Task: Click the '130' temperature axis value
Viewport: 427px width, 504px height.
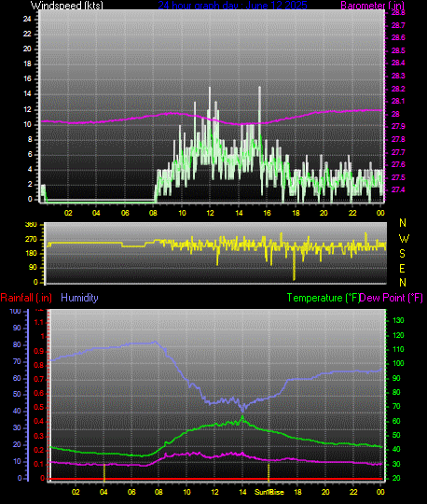Action: point(398,320)
